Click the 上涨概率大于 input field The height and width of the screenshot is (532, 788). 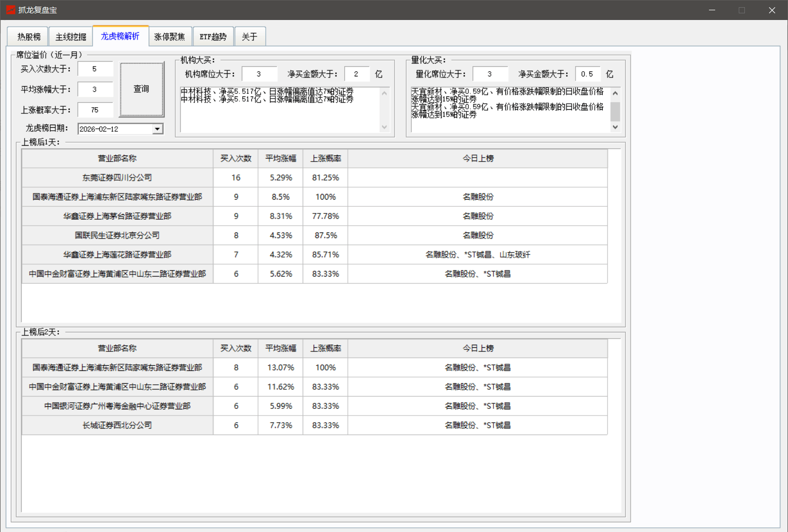click(95, 110)
